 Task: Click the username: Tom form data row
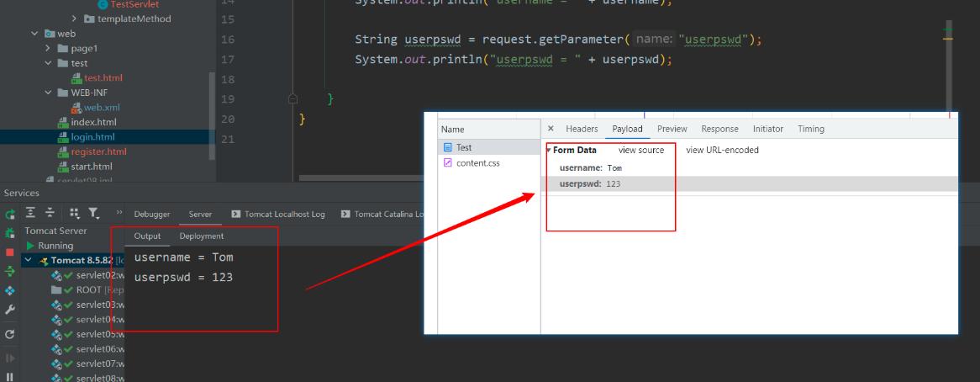pyautogui.click(x=749, y=167)
